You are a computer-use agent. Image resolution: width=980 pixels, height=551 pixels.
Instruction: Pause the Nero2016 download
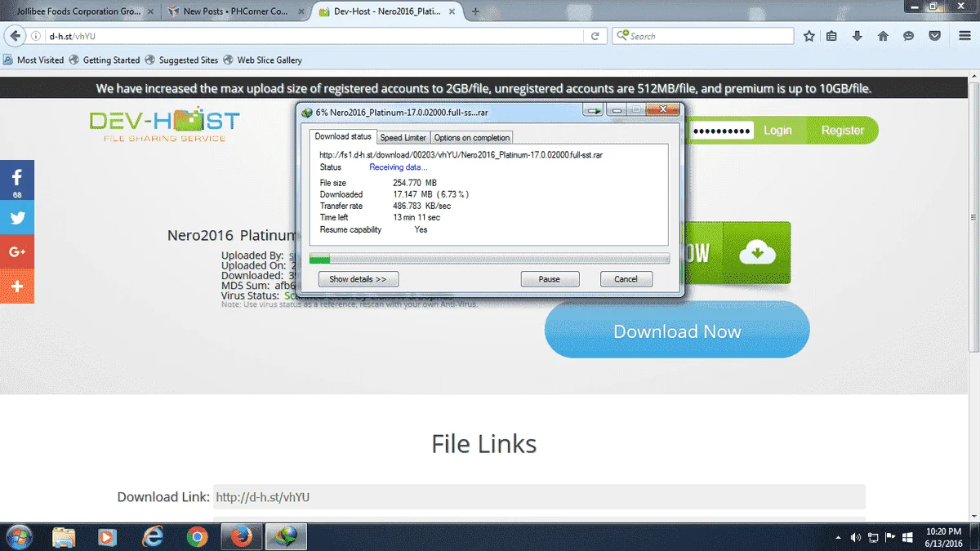pyautogui.click(x=550, y=279)
